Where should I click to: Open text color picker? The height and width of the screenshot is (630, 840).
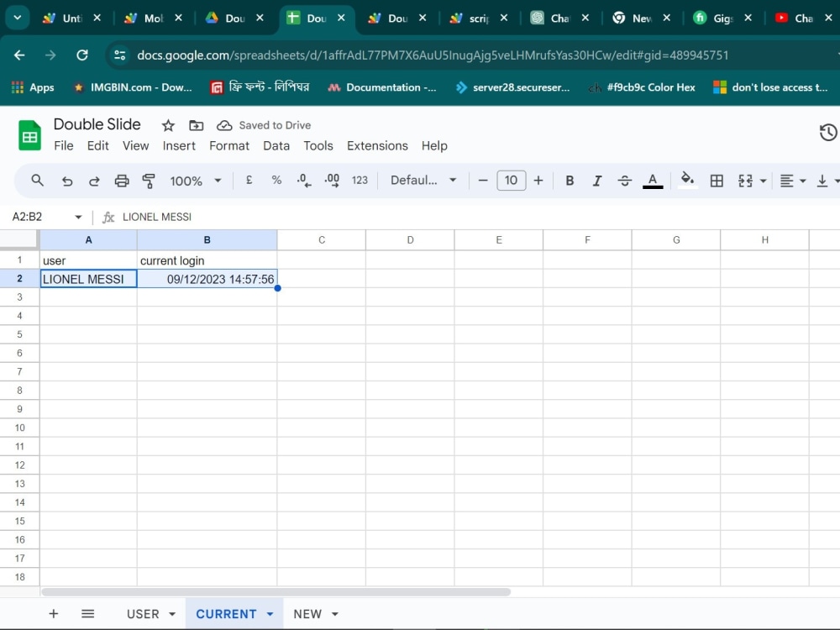(x=653, y=181)
